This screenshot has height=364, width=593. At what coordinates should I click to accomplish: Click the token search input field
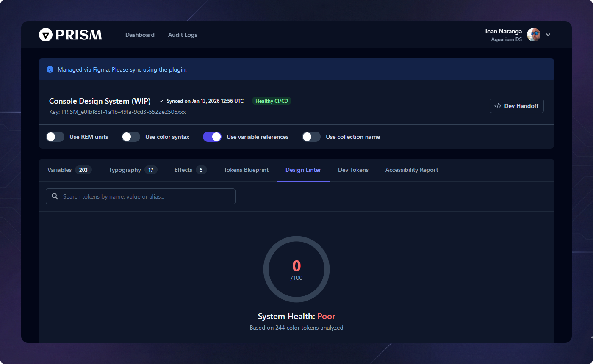click(x=140, y=196)
